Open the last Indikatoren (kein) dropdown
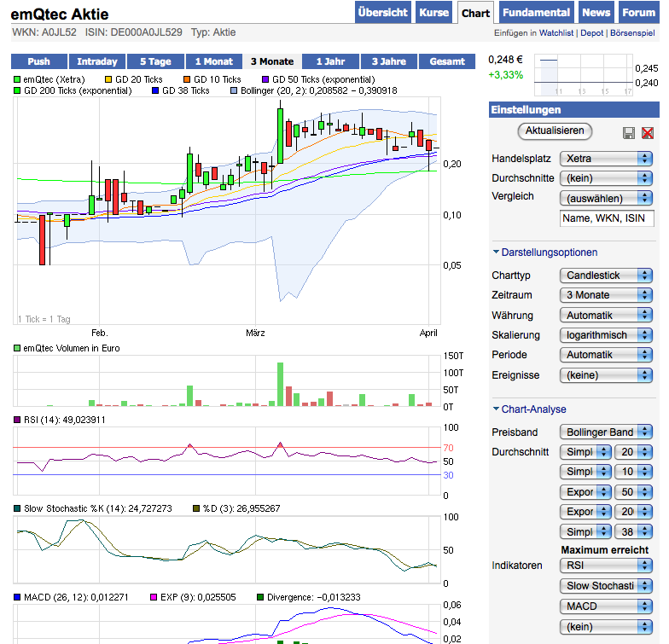669x644 pixels. (606, 627)
